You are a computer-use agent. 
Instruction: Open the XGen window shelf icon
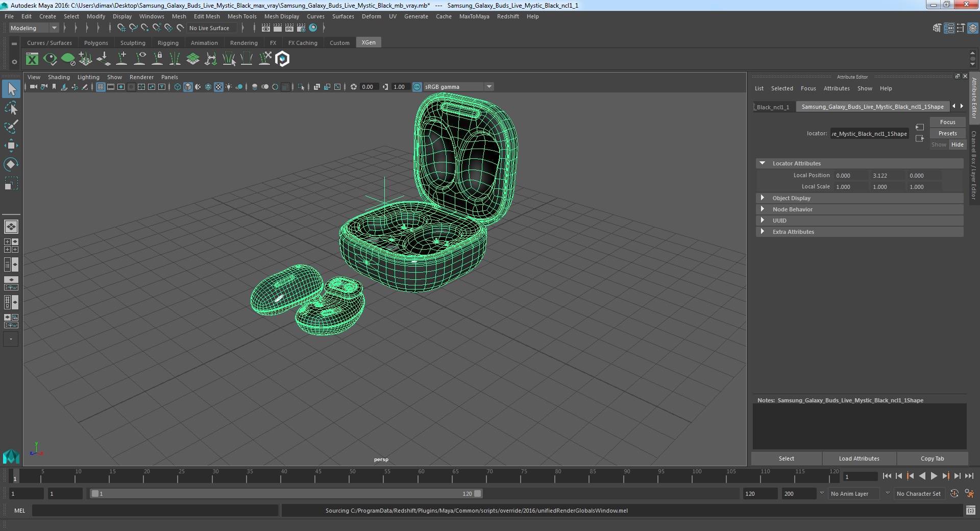click(32, 59)
